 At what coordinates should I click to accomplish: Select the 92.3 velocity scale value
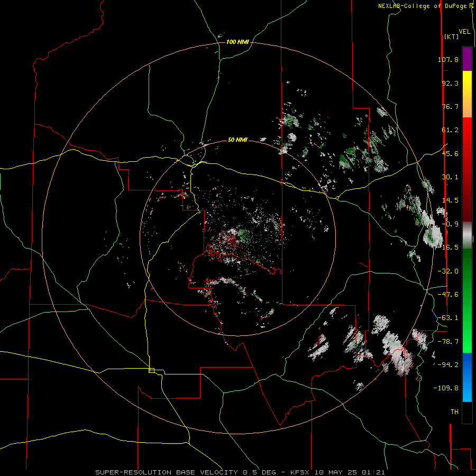pyautogui.click(x=450, y=83)
